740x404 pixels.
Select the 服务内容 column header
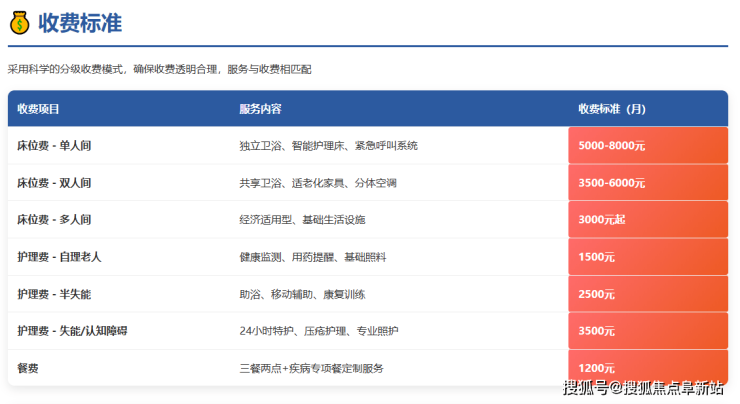(x=260, y=108)
